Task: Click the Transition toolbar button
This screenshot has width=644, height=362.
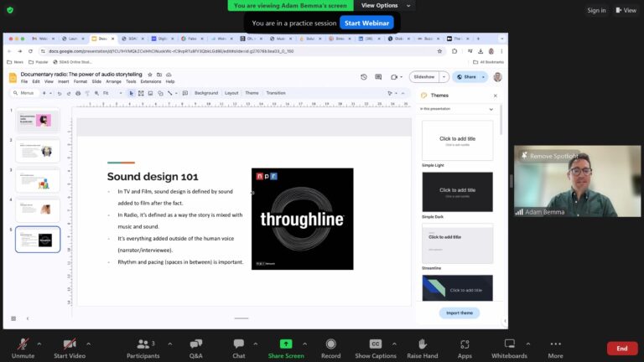Action: [x=276, y=93]
